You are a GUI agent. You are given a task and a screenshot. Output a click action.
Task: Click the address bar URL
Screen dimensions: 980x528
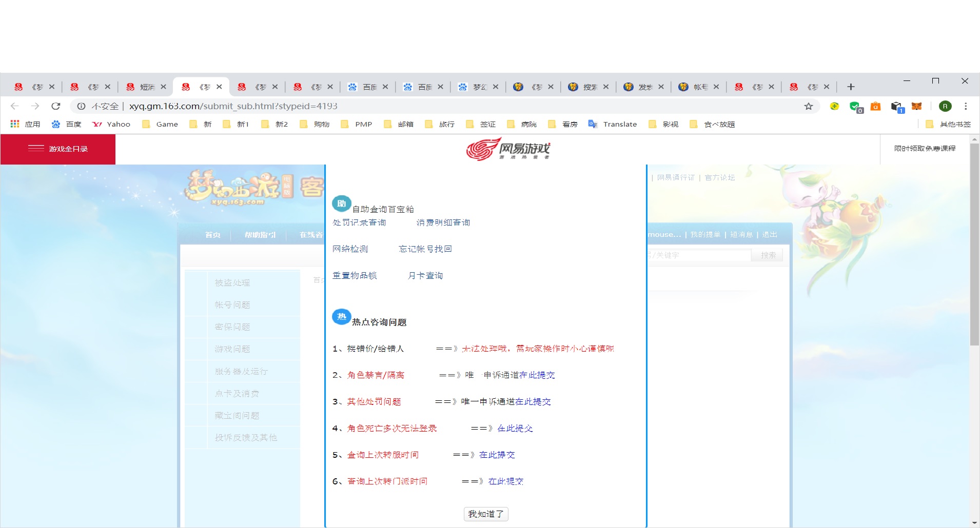tap(233, 106)
